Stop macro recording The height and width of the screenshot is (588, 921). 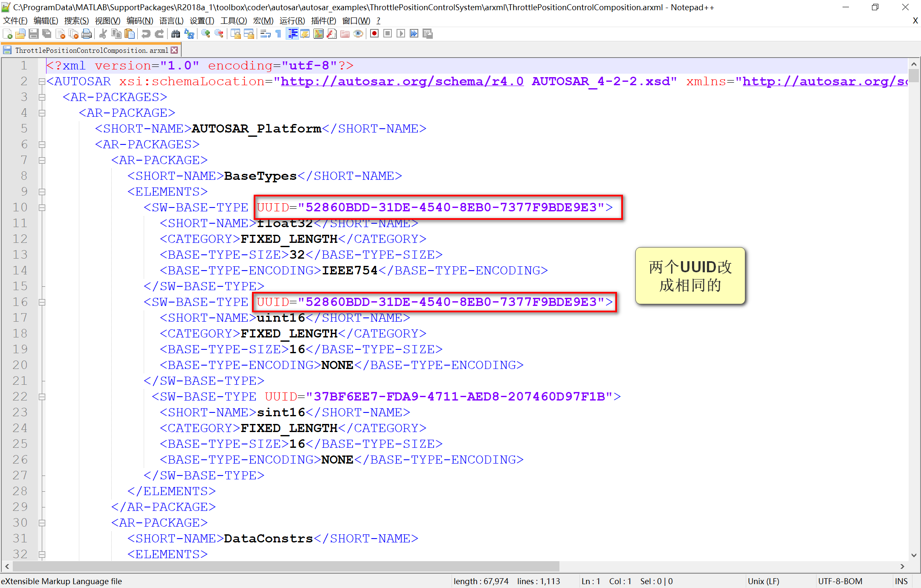(x=388, y=34)
